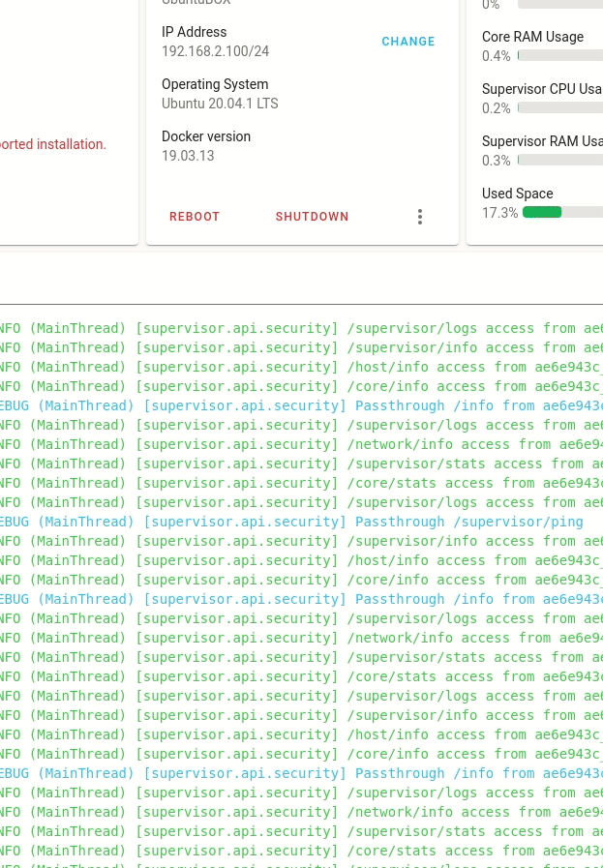This screenshot has height=868, width=603.
Task: Open the three-dot host options menu
Action: tap(420, 217)
